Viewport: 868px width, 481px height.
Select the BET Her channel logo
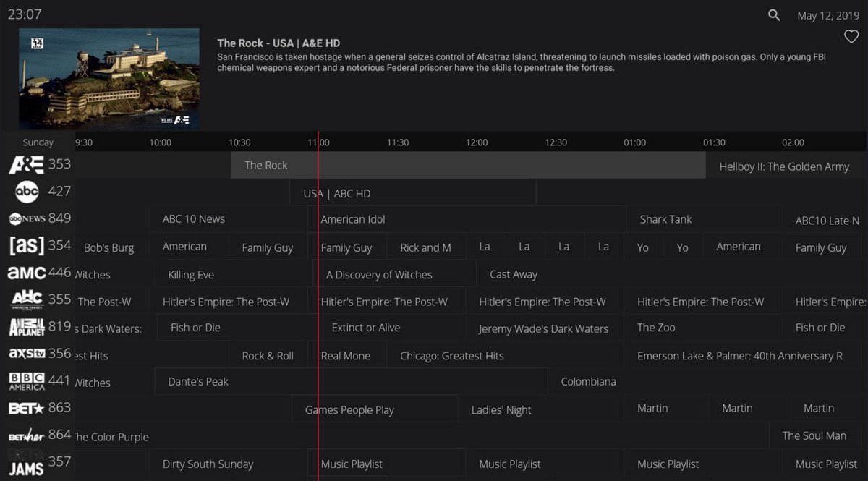[x=27, y=435]
